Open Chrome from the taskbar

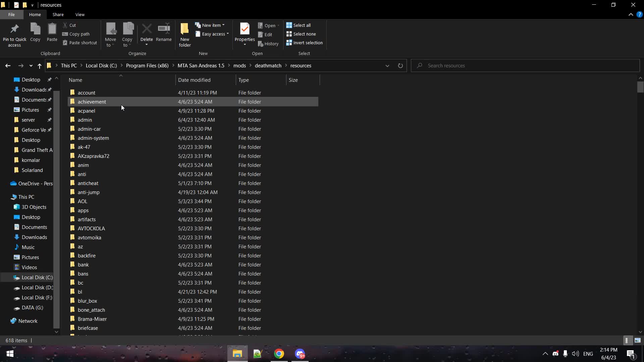coord(279,354)
